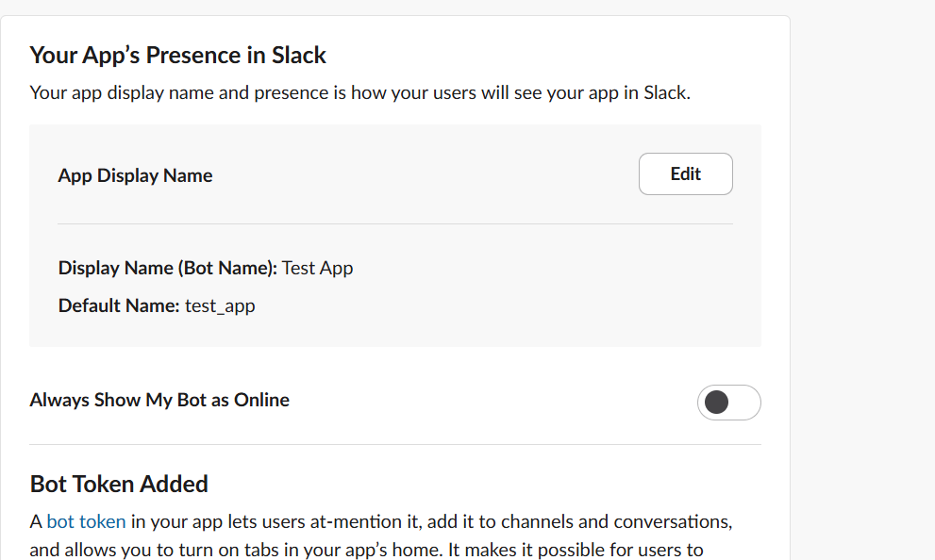This screenshot has width=935, height=560.
Task: Select the Bot Token Added heading
Action: (x=119, y=484)
